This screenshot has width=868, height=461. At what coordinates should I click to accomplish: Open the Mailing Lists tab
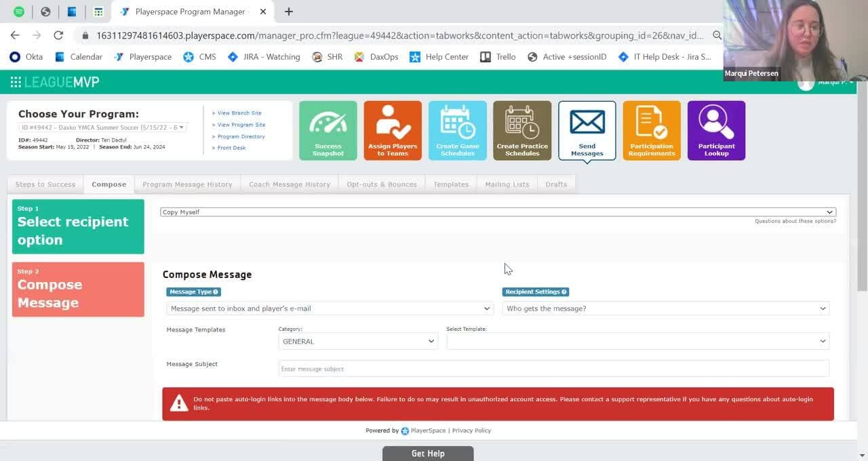coord(507,184)
